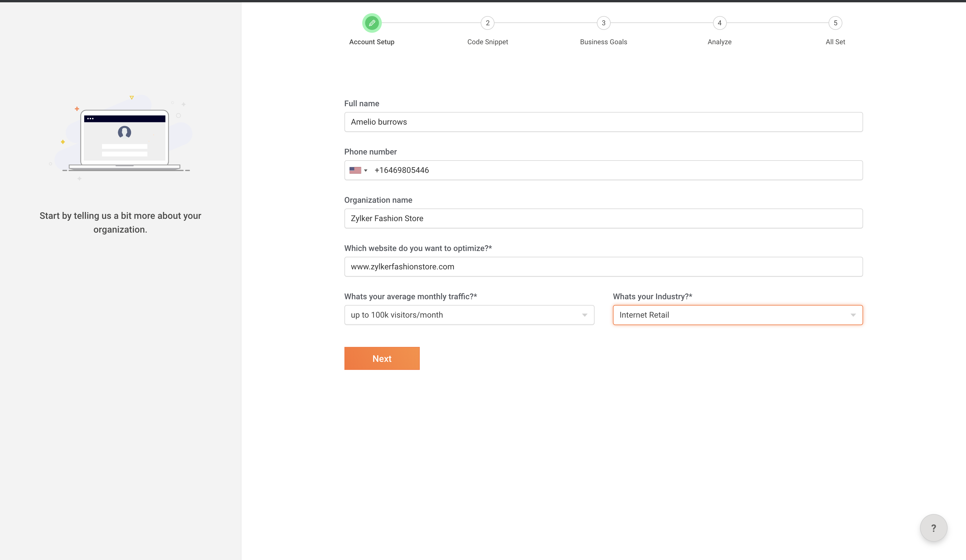
Task: Click step circle 3 for Business Goals
Action: click(x=603, y=23)
